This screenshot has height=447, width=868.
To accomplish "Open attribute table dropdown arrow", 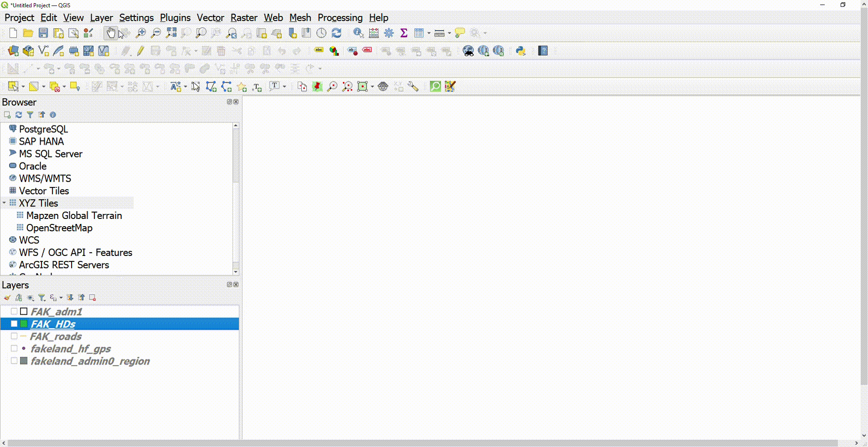I will 429,33.
